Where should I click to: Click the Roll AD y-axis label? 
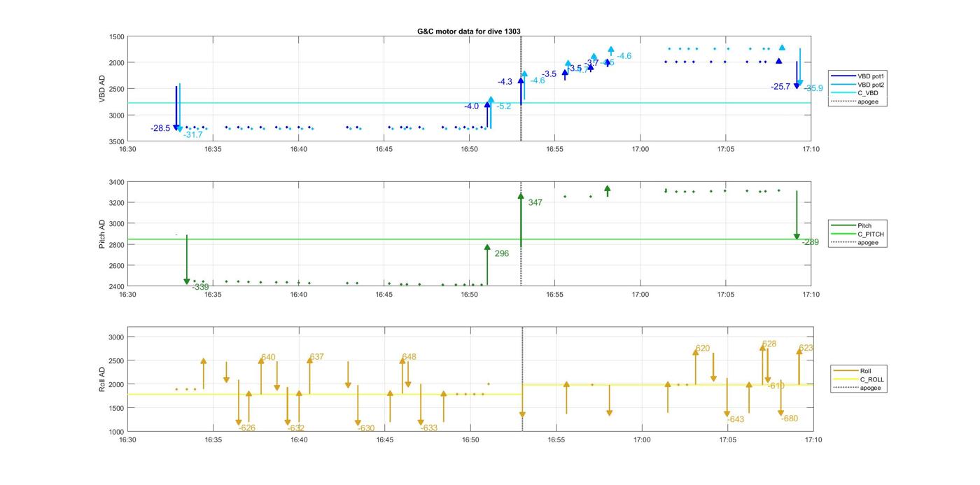point(102,379)
